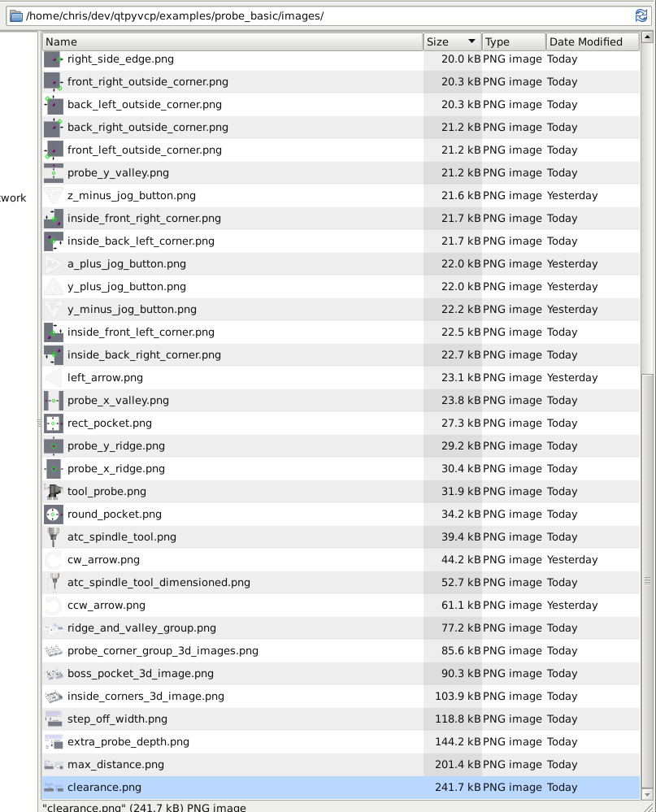Click the z_minus_jog_button.png file icon

point(54,196)
